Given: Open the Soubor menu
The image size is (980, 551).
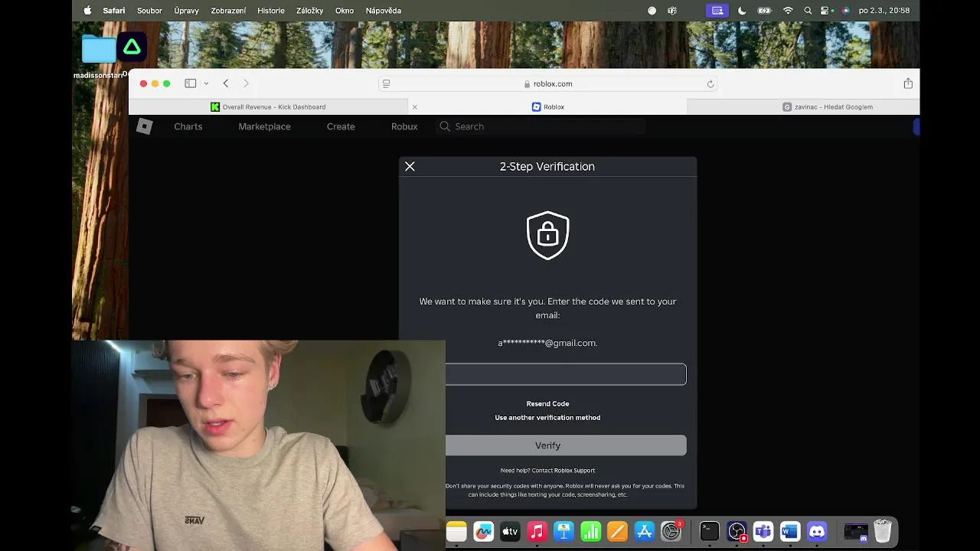Looking at the screenshot, I should [149, 11].
